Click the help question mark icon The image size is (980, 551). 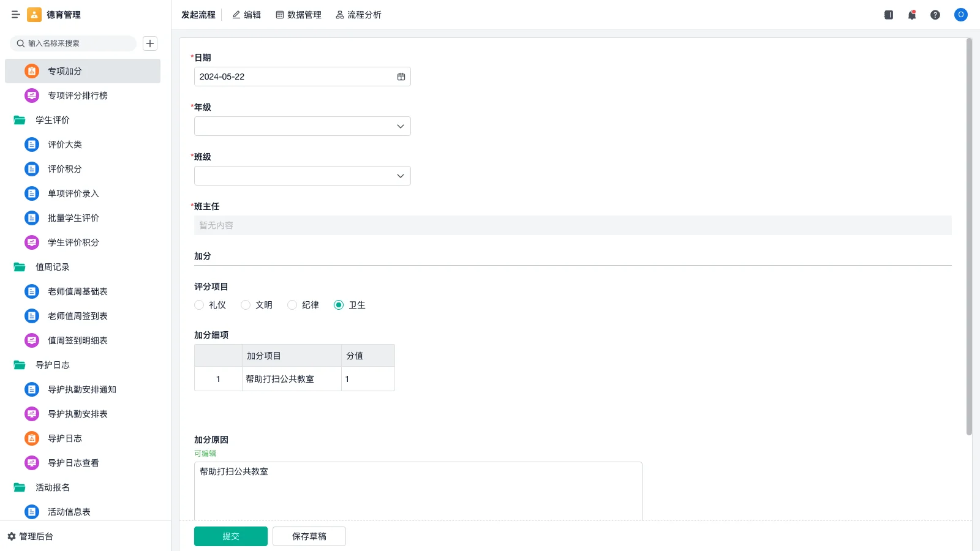936,15
